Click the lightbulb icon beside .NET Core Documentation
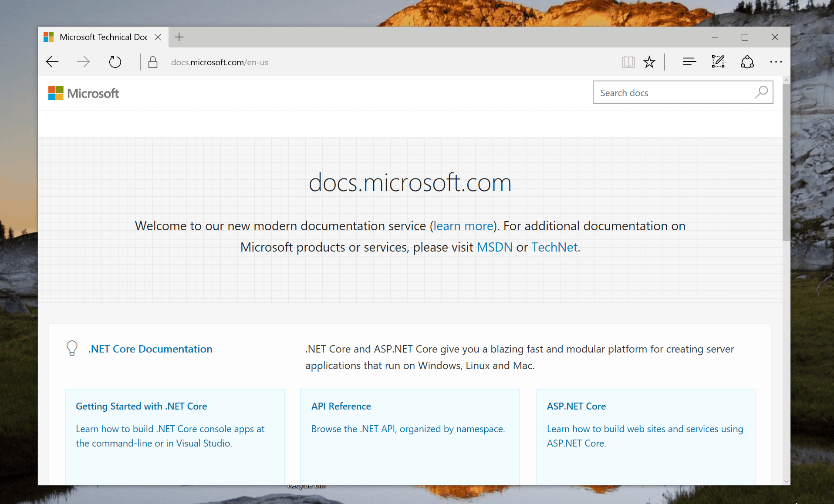Screen dimensions: 834x504 click(72, 348)
